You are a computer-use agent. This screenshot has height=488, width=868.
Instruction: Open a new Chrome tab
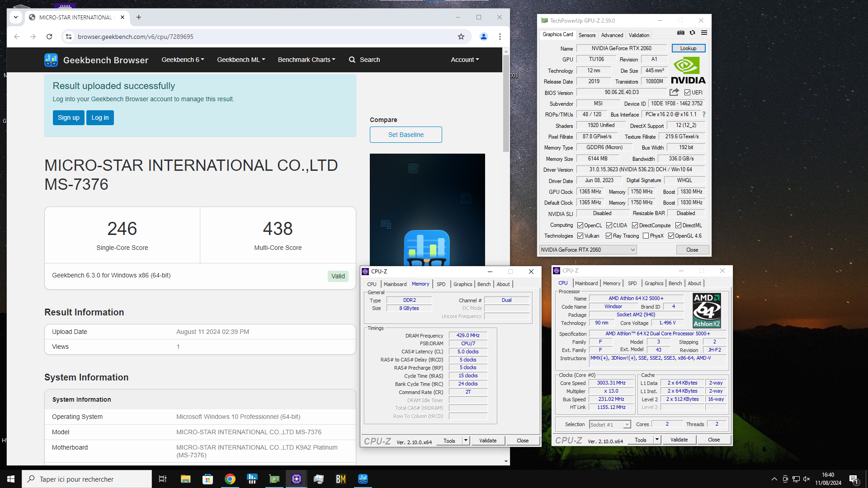coord(139,17)
